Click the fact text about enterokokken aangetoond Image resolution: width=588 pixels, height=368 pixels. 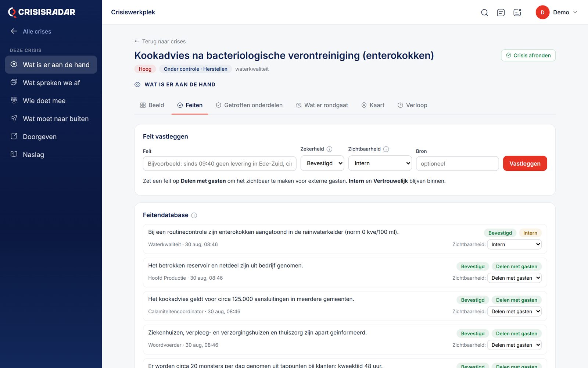(273, 232)
